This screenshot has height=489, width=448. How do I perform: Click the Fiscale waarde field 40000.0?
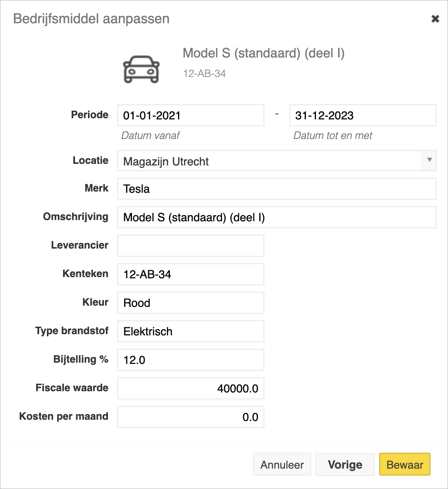click(x=191, y=388)
